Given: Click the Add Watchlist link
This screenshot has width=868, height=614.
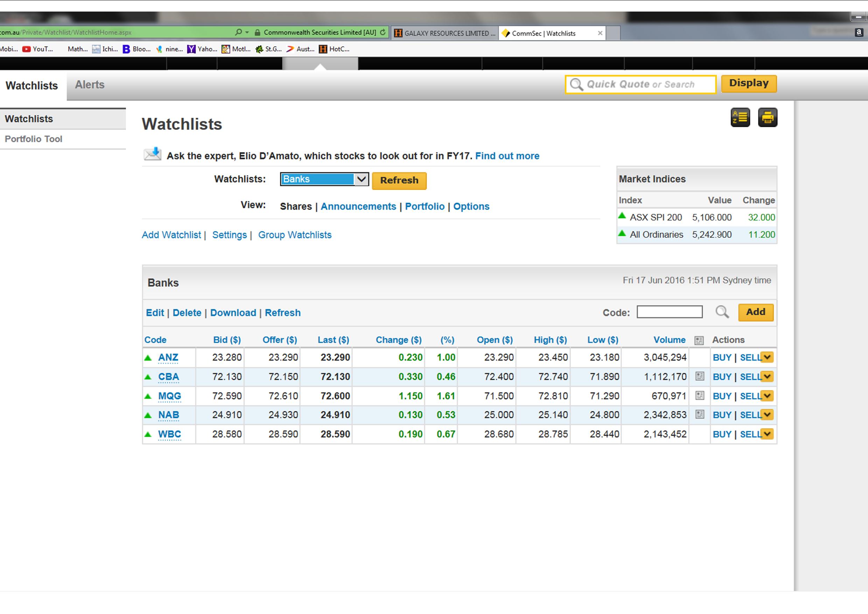Looking at the screenshot, I should pyautogui.click(x=171, y=235).
